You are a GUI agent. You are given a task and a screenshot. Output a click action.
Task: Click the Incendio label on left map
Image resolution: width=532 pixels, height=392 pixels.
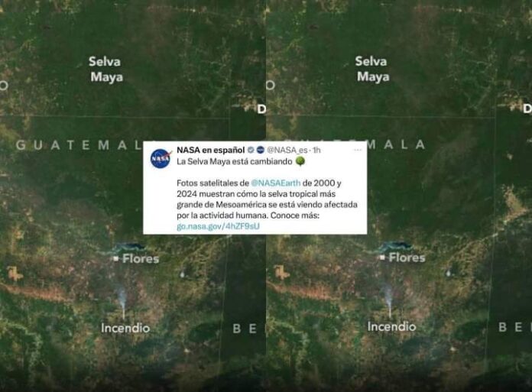(x=125, y=328)
